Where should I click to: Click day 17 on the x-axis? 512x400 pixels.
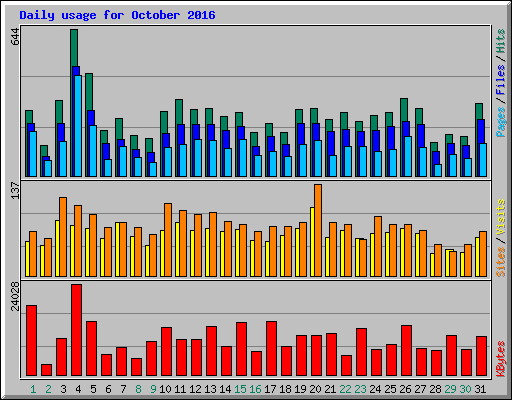(x=270, y=389)
